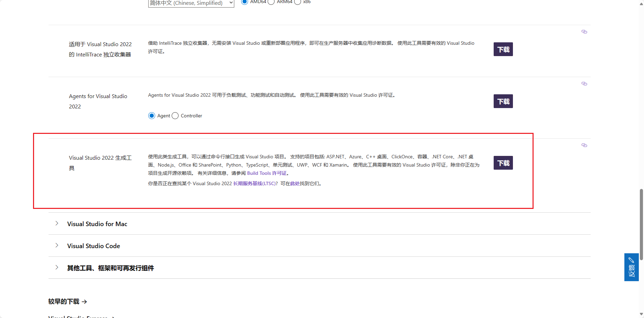Select the Agent radio option
The image size is (644, 318).
[152, 116]
